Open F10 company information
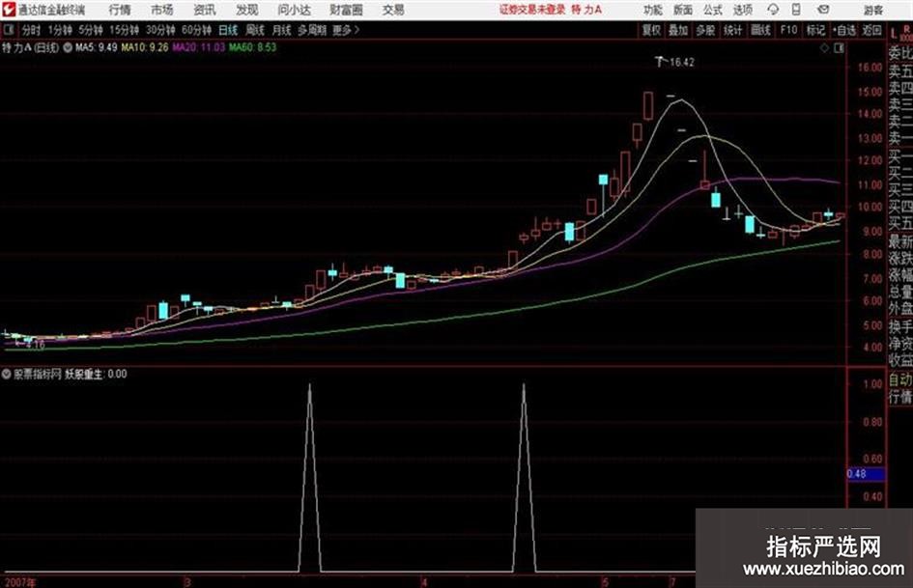This screenshot has height=588, width=913. click(x=788, y=30)
